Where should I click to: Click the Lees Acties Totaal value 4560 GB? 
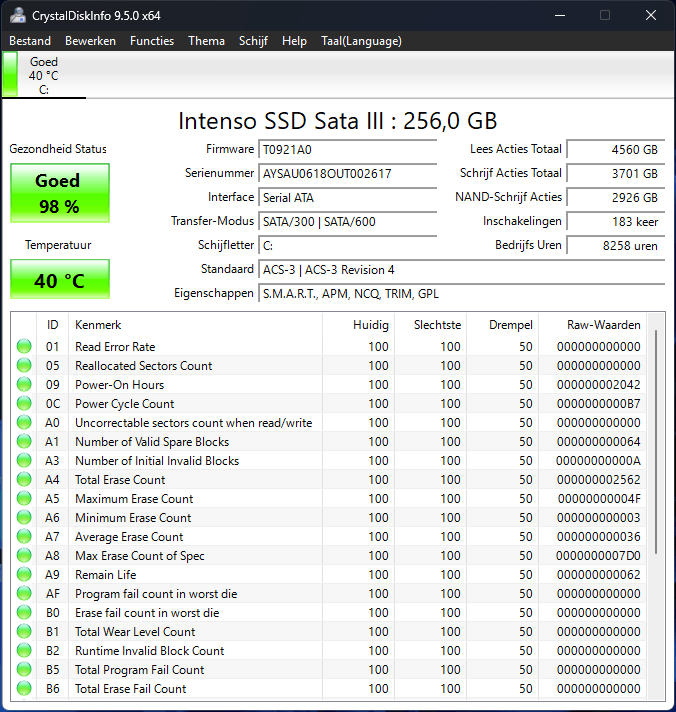coord(616,149)
